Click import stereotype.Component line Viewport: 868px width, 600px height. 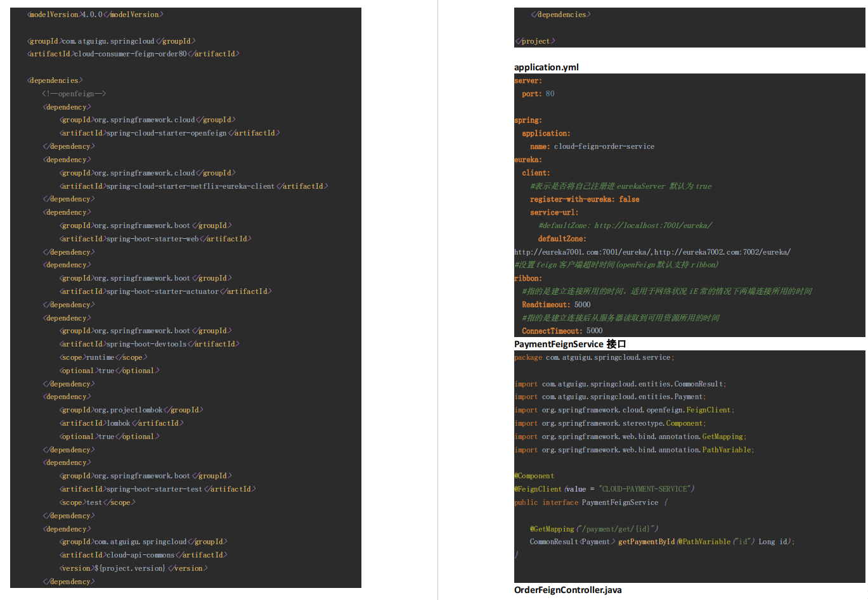pos(610,423)
